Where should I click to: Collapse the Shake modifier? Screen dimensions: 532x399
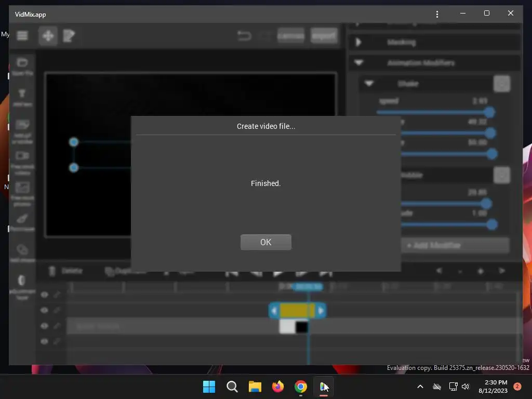[x=369, y=84]
